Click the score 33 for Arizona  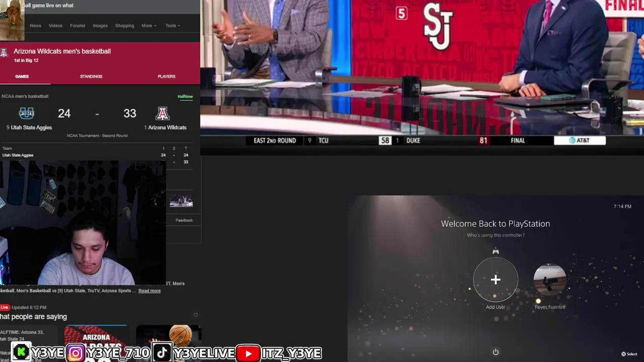pos(130,114)
